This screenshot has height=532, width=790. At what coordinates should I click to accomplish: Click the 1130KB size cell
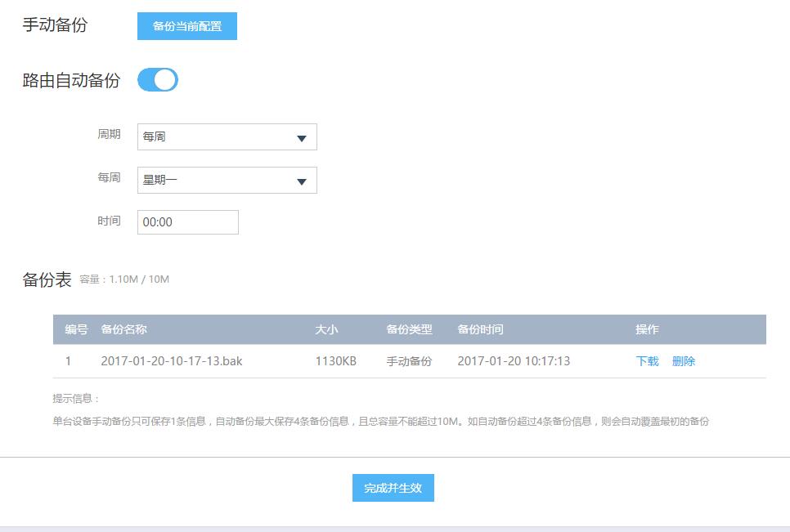(x=335, y=361)
